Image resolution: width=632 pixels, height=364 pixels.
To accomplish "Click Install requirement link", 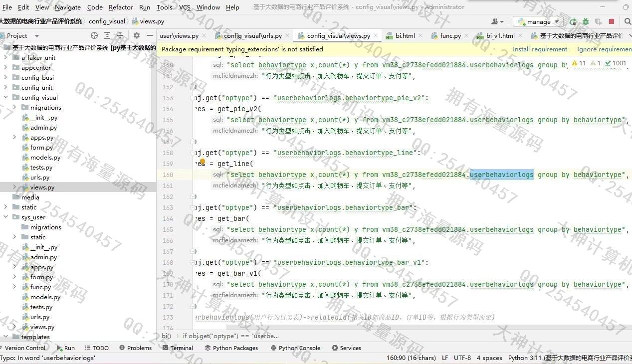I will pyautogui.click(x=540, y=49).
